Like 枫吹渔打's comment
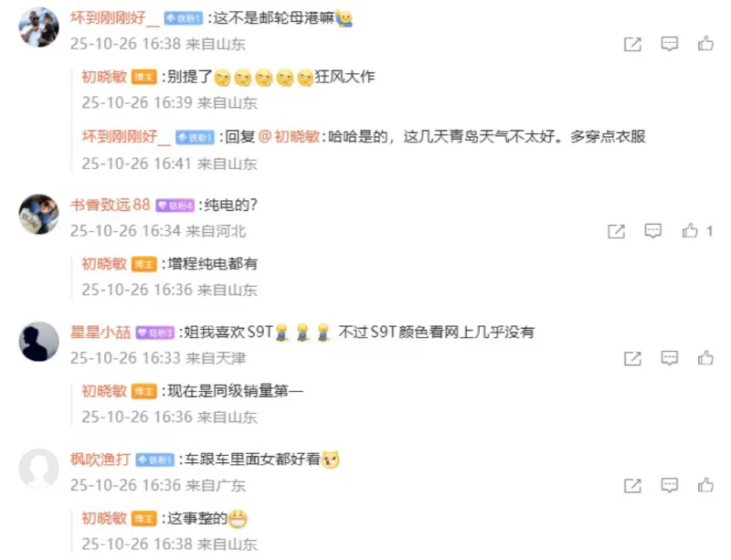 [705, 485]
